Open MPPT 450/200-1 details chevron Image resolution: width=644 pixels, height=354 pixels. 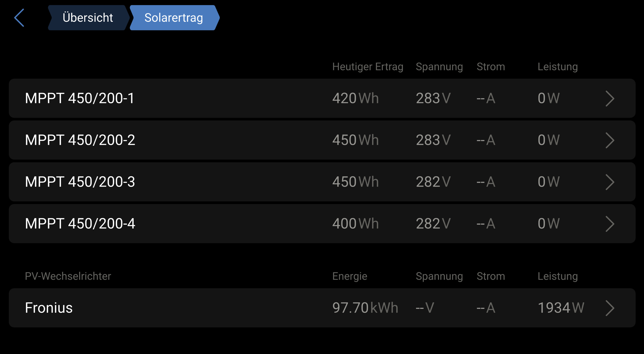pyautogui.click(x=610, y=98)
